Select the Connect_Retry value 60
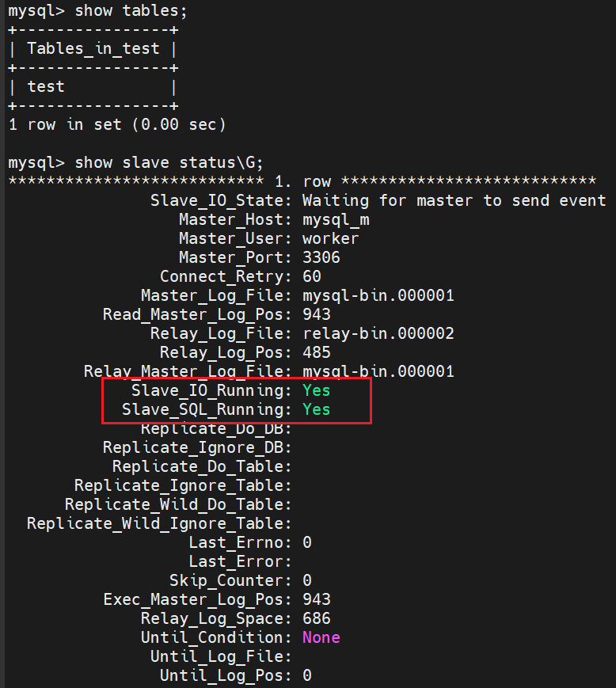 (x=312, y=276)
